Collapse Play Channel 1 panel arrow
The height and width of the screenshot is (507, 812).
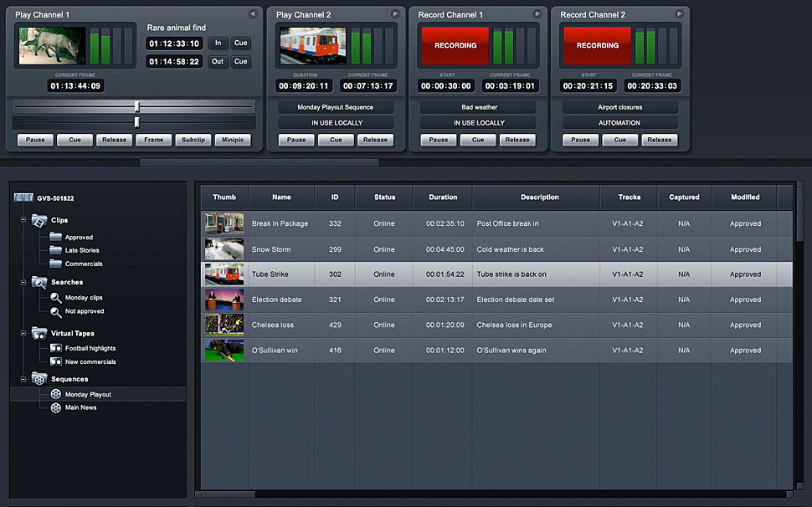pyautogui.click(x=253, y=14)
